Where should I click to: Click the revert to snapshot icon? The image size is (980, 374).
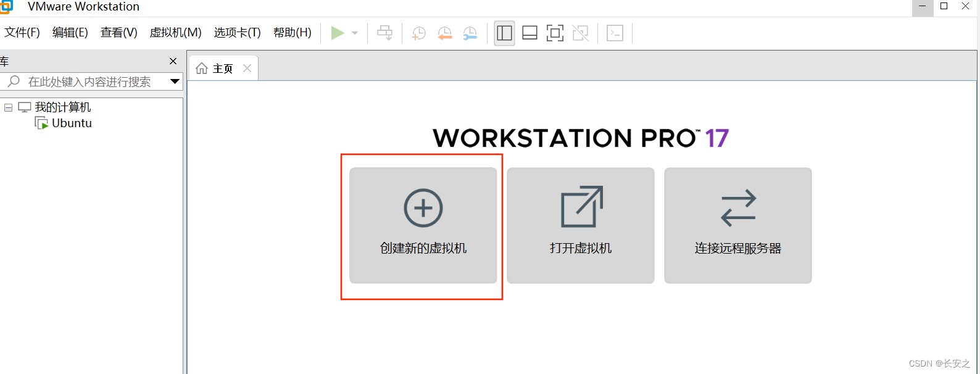pyautogui.click(x=444, y=33)
